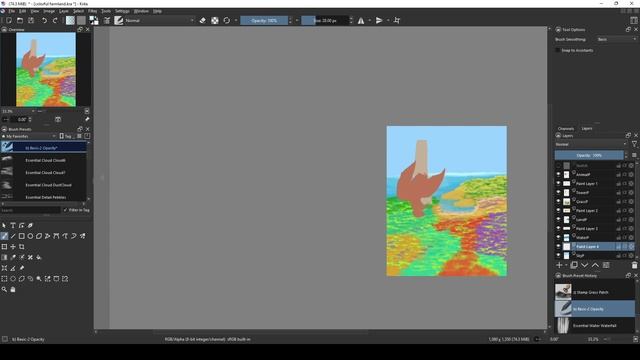Open the Settings menu
Image resolution: width=640 pixels, height=360 pixels.
122,11
